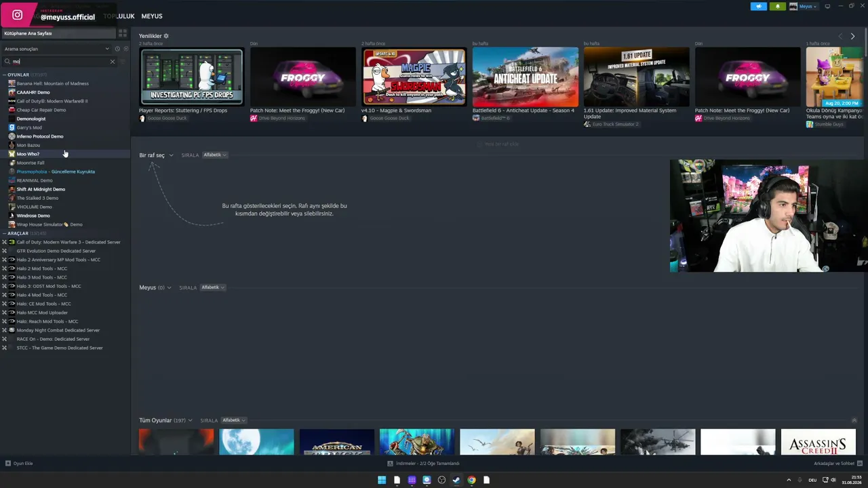Select Call of Duty: Modern Warfare II
The width and height of the screenshot is (868, 488).
pyautogui.click(x=52, y=101)
